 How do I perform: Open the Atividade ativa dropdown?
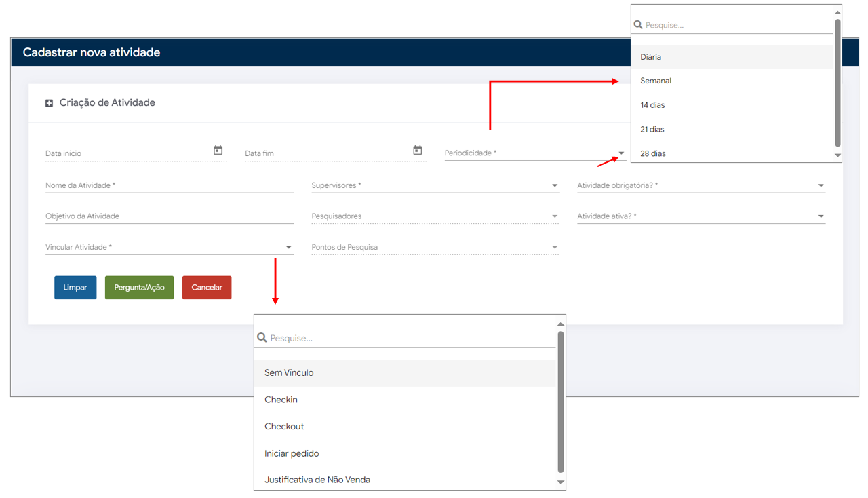(821, 217)
